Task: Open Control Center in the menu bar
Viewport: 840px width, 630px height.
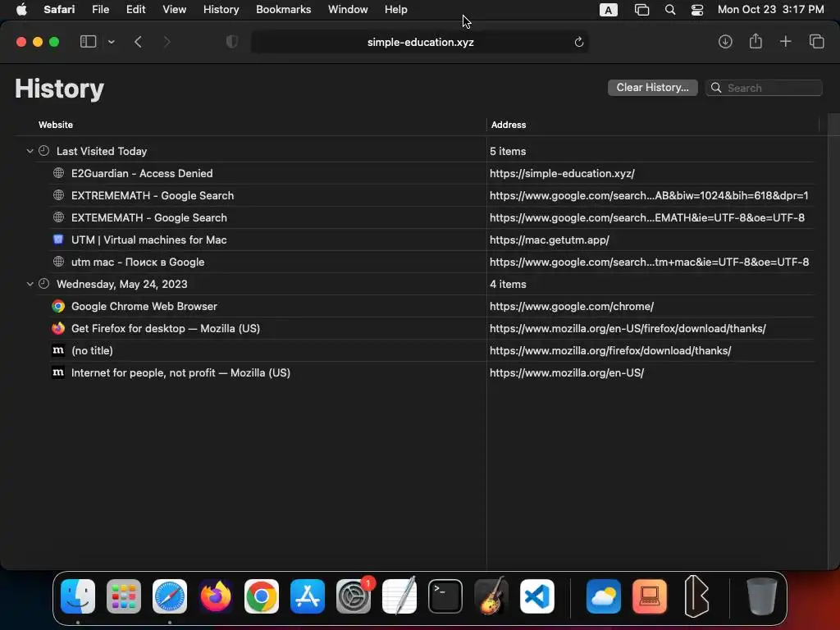Action: point(697,10)
